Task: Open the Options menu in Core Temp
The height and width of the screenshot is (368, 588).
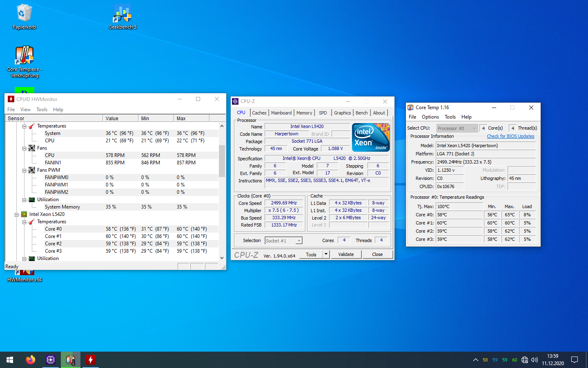Action: (430, 117)
